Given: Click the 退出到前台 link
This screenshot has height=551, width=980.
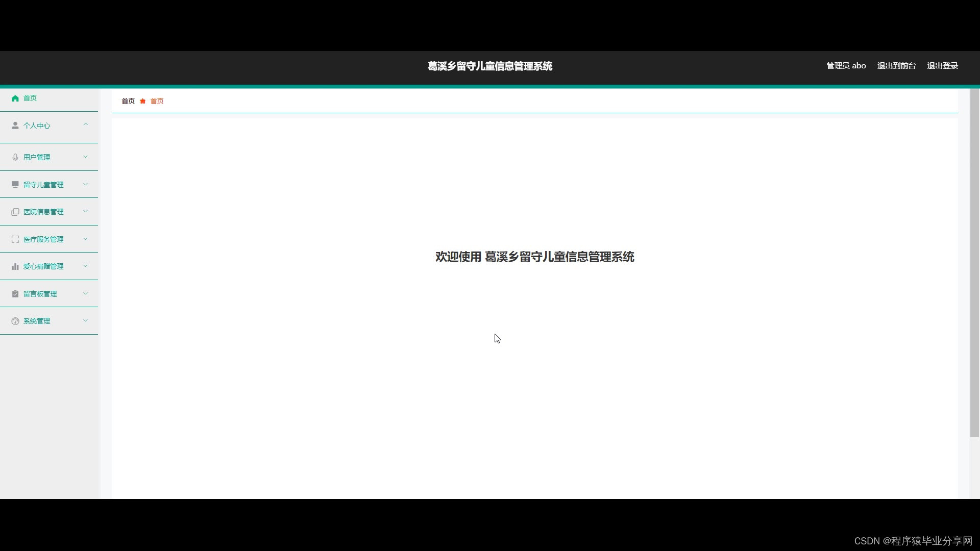Looking at the screenshot, I should point(896,66).
